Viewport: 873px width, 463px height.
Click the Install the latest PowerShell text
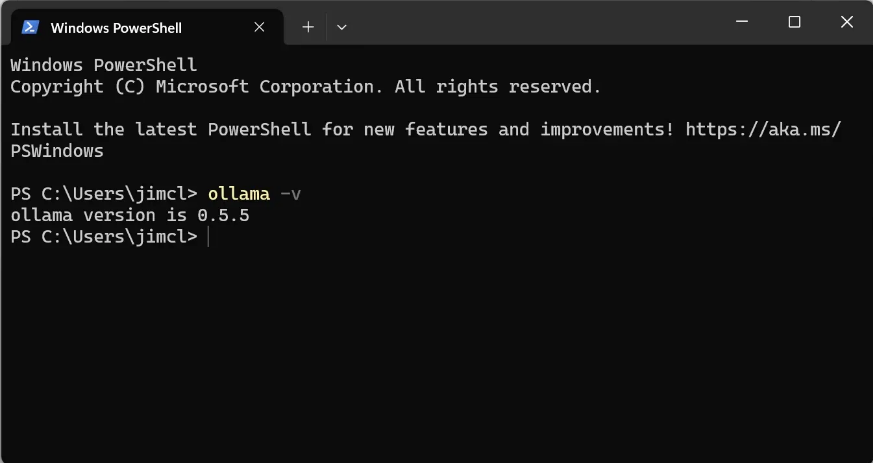pyautogui.click(x=160, y=129)
